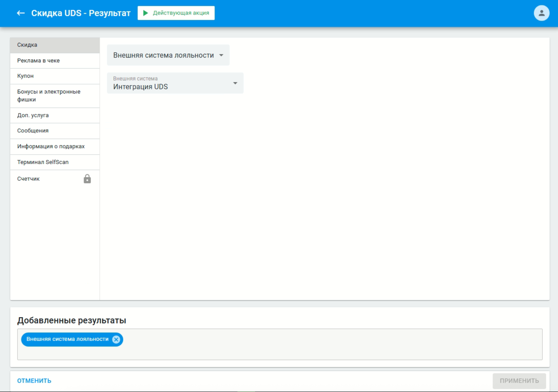The height and width of the screenshot is (392, 558).
Task: Switch to the Купон section
Action: tap(55, 76)
